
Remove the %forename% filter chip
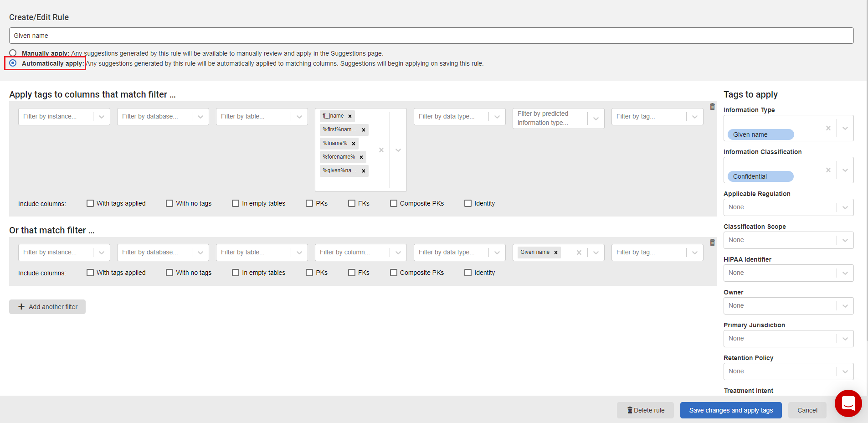point(361,157)
